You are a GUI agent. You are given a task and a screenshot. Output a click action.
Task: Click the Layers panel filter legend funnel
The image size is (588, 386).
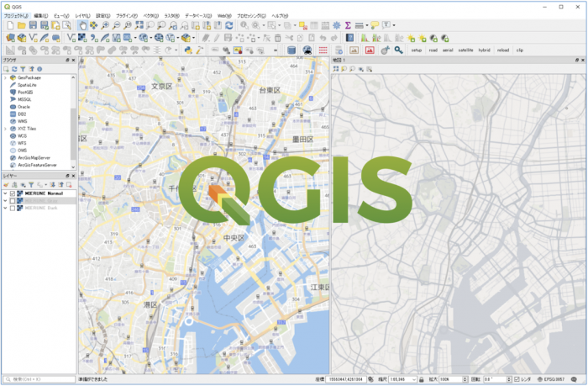tap(31, 185)
